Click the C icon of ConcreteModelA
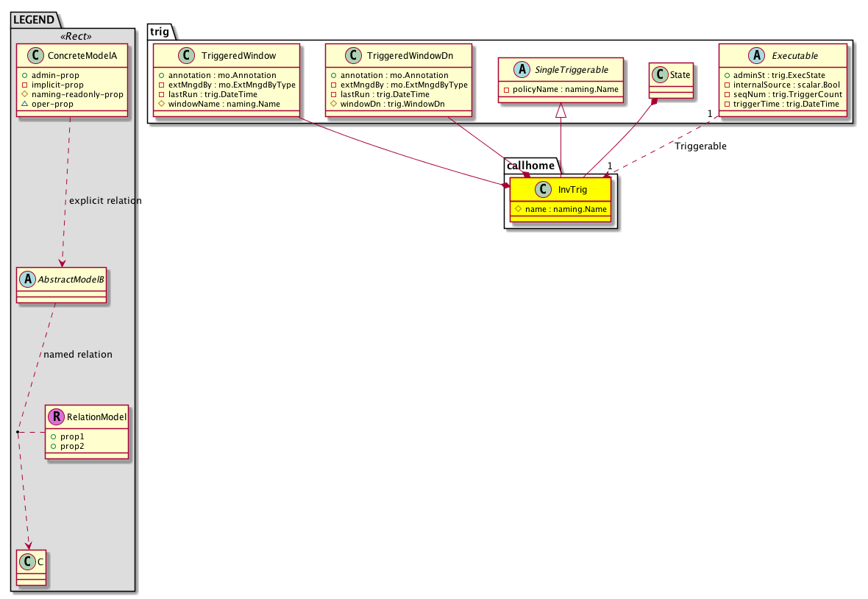The image size is (868, 599). pos(32,54)
